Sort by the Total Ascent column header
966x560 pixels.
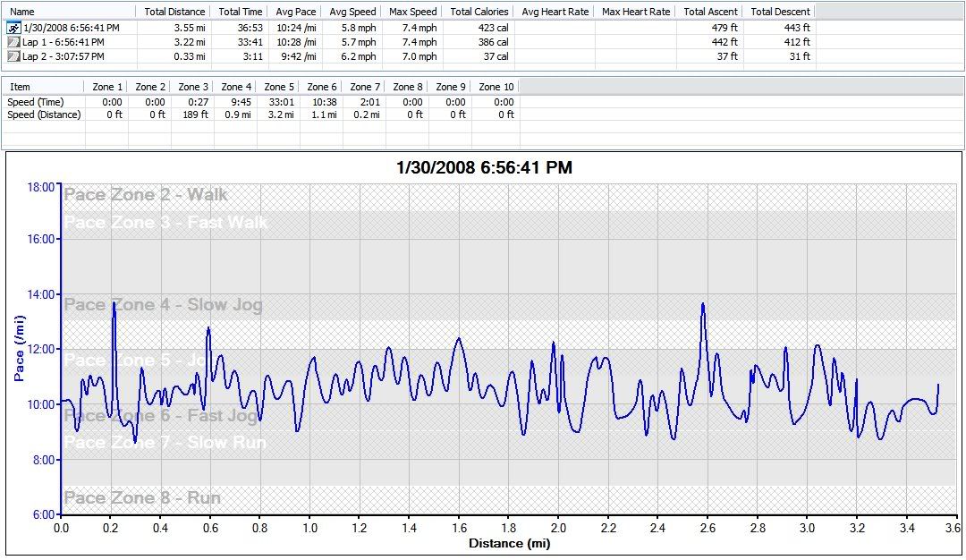pos(710,12)
